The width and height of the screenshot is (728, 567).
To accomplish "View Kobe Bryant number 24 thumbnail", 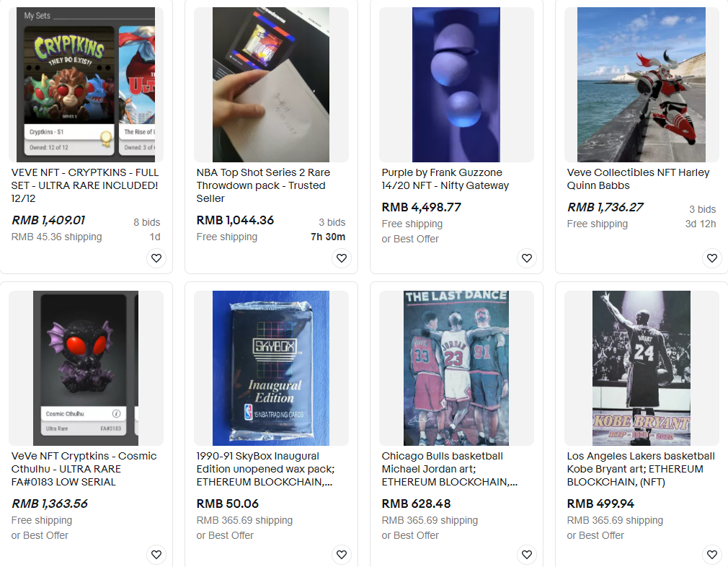I will (642, 368).
